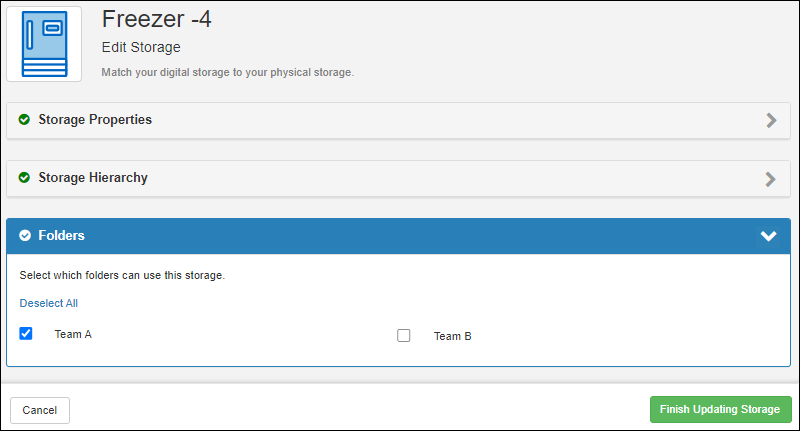Expand Storage Hierarchy using right chevron
The image size is (800, 431).
pos(770,179)
